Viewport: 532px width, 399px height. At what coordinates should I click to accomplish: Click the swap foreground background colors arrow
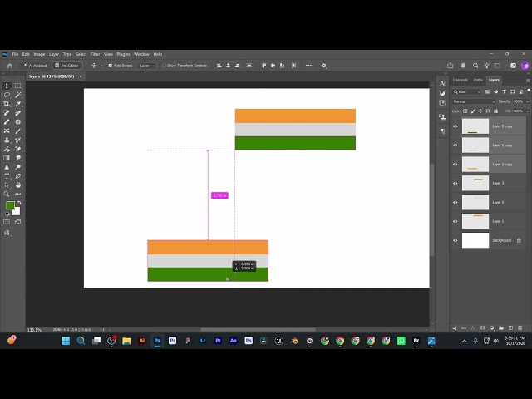click(x=19, y=203)
